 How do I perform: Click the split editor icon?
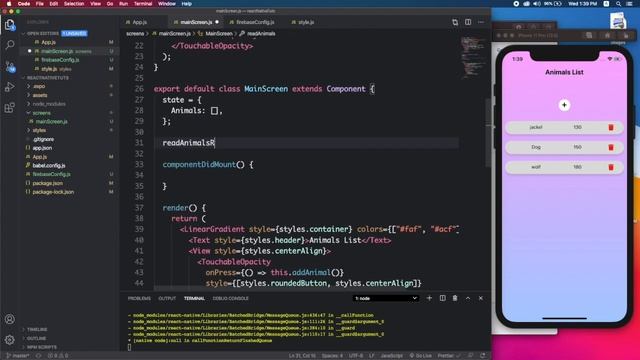click(468, 22)
